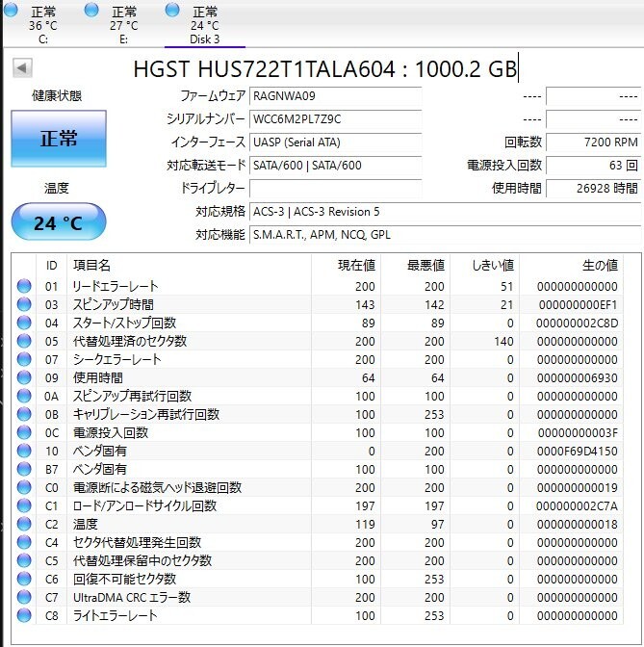Screen dimensions: 644x647
Task: Click status orb for row 0A スピンアップ再試行回数
Action: pyautogui.click(x=24, y=396)
